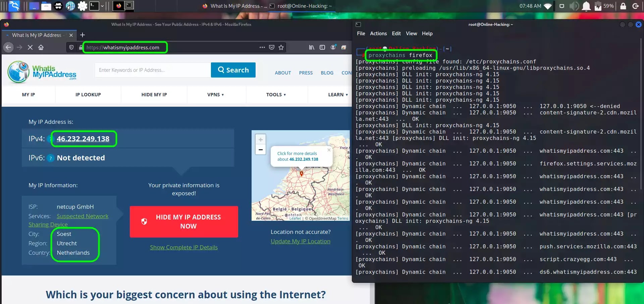
Task: Open the Firefox account menu
Action: pyautogui.click(x=333, y=47)
